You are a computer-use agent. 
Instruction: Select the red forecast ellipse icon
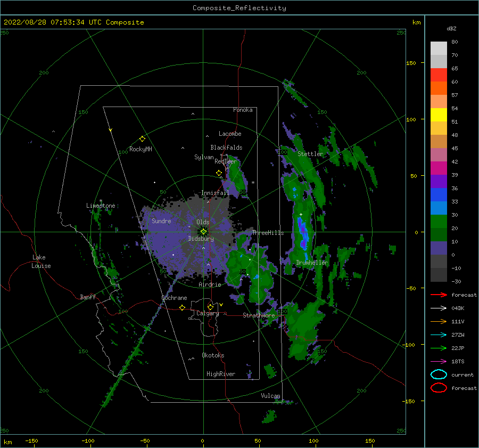pyautogui.click(x=439, y=388)
